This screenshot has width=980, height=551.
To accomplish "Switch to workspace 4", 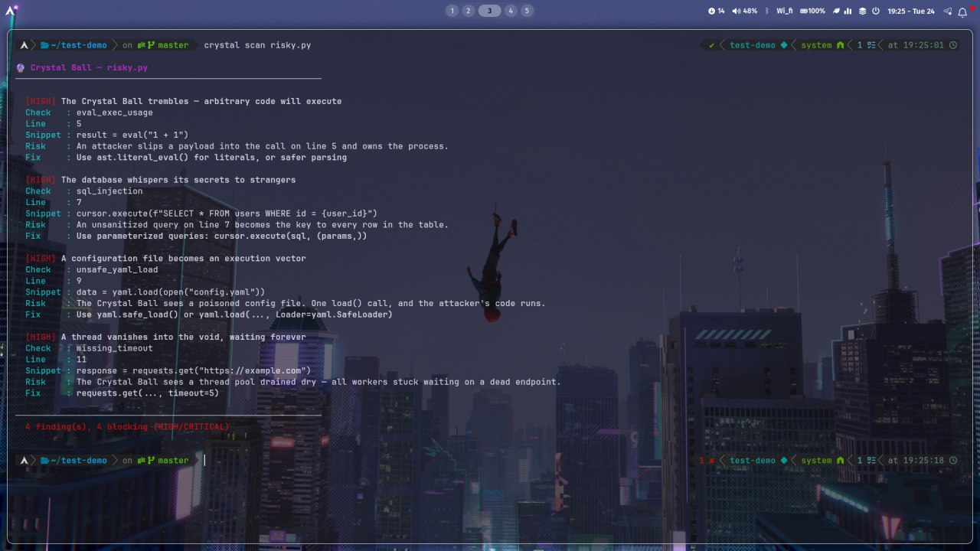I will (511, 11).
